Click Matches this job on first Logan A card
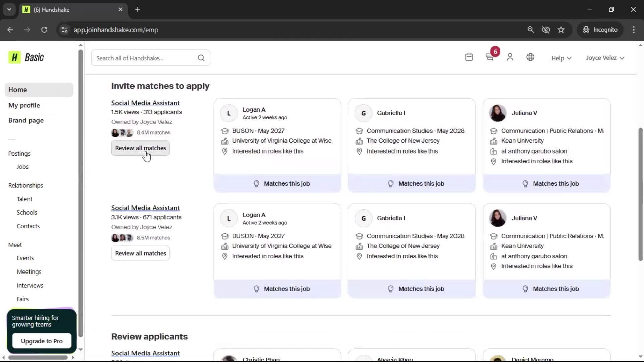 click(277, 184)
